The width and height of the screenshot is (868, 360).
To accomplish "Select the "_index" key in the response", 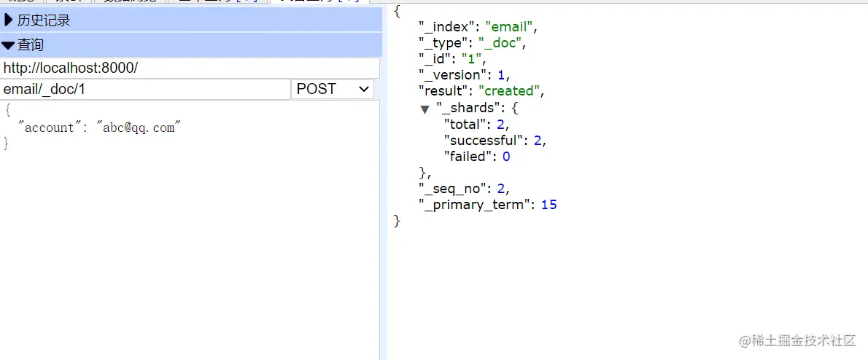I will point(448,26).
